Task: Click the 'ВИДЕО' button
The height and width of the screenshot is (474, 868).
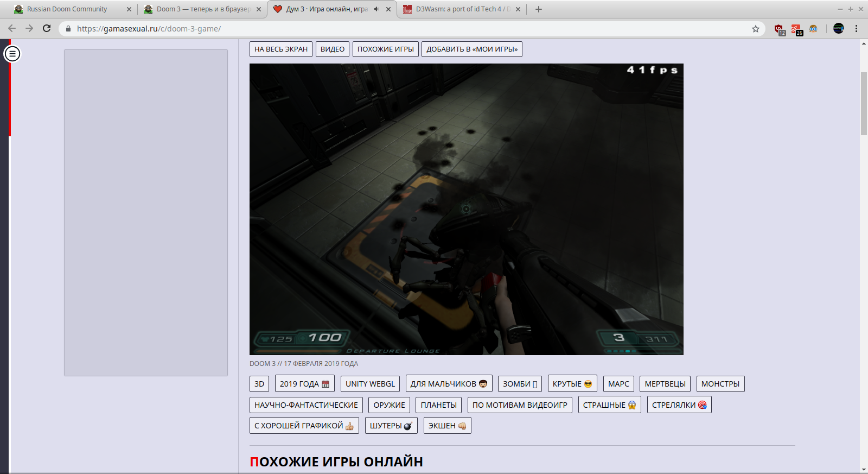Action: pyautogui.click(x=333, y=49)
